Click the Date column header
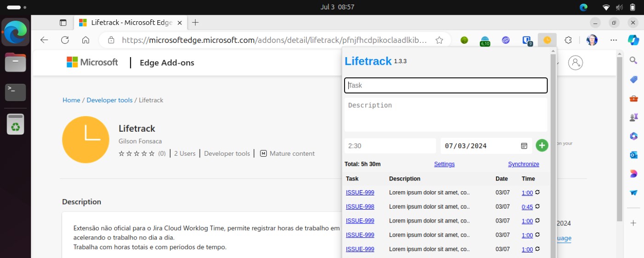This screenshot has width=644, height=258. 502,178
